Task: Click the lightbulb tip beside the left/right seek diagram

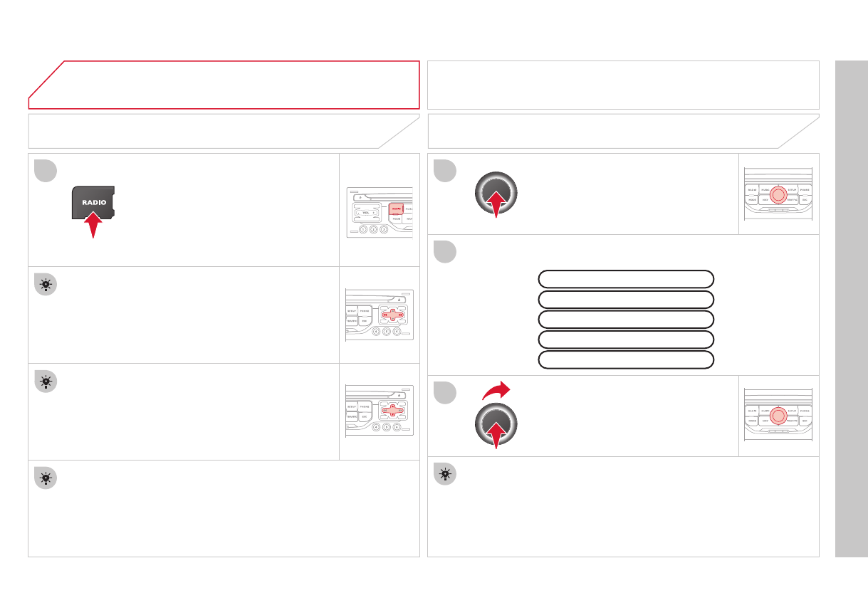Action: (45, 285)
